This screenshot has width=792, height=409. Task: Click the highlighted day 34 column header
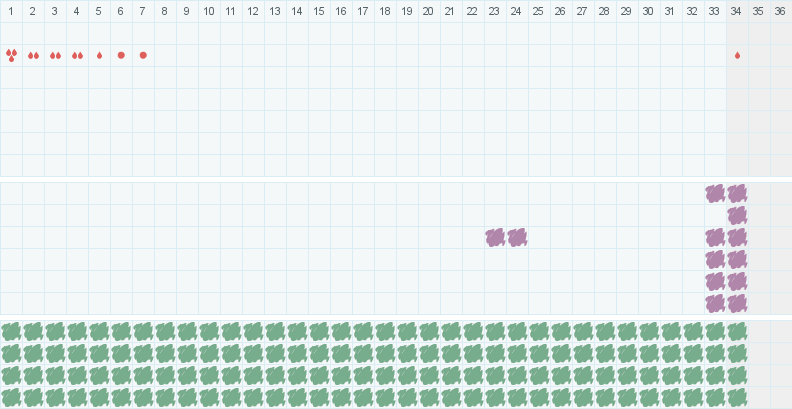pos(737,11)
